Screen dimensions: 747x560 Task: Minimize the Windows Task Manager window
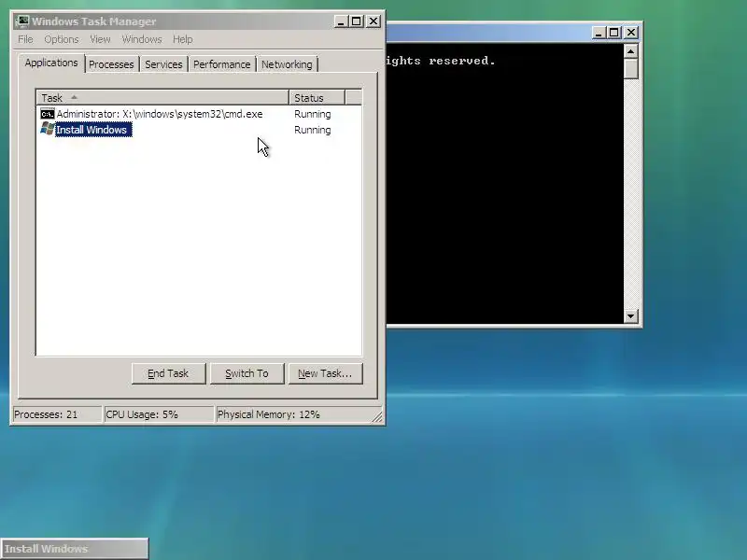coord(341,21)
